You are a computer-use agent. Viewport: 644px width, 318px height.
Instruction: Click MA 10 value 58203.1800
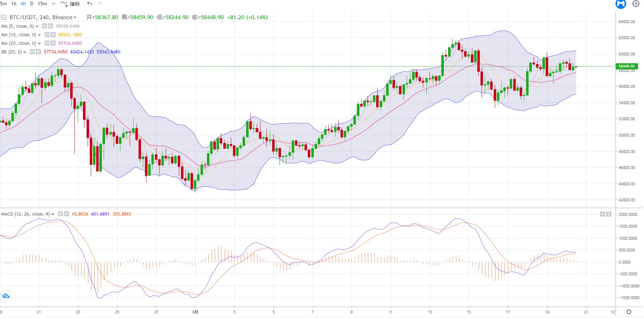pyautogui.click(x=70, y=35)
